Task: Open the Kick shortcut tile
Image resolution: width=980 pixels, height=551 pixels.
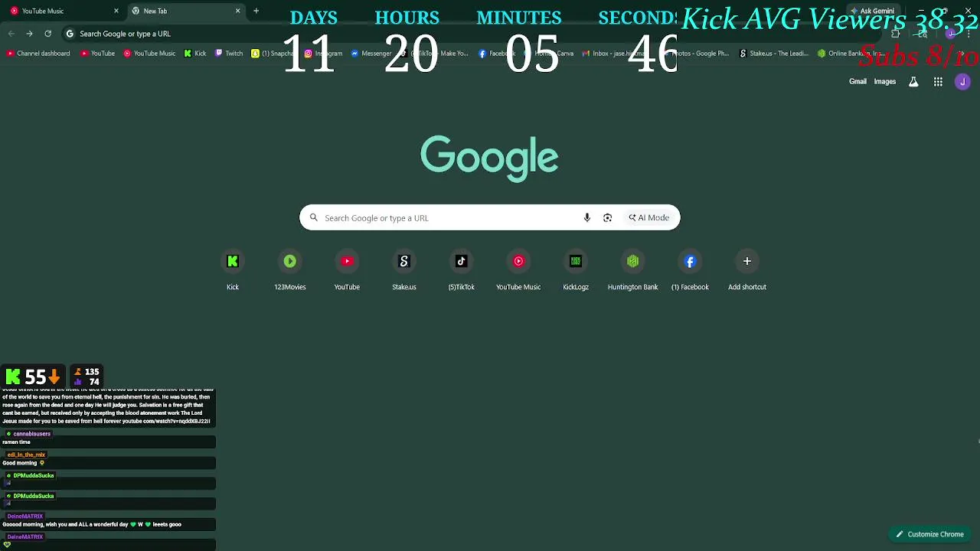Action: click(x=233, y=271)
